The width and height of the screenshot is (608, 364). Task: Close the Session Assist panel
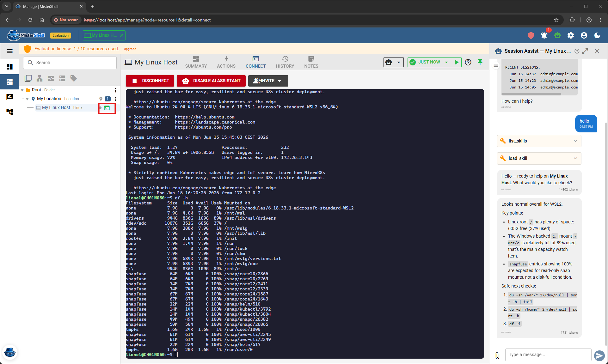pos(597,51)
